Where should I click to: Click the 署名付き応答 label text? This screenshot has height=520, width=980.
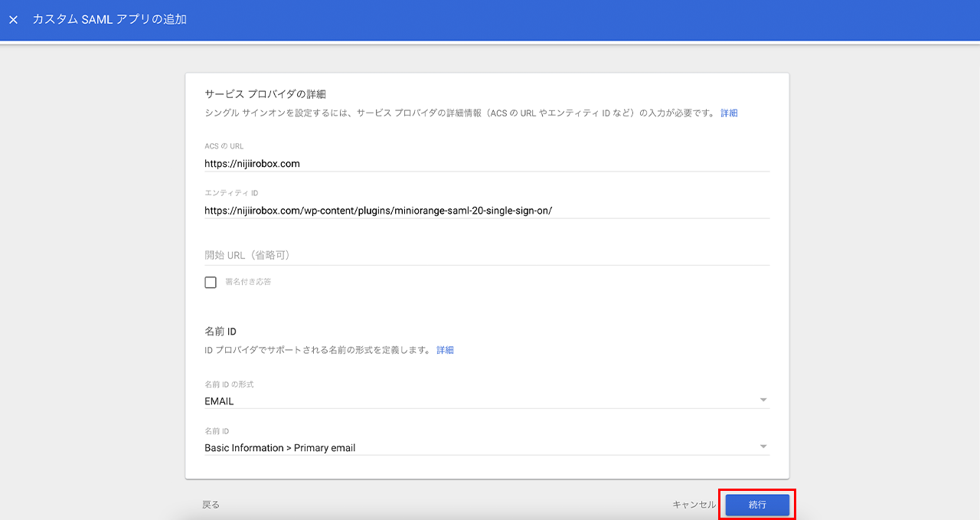click(x=248, y=282)
